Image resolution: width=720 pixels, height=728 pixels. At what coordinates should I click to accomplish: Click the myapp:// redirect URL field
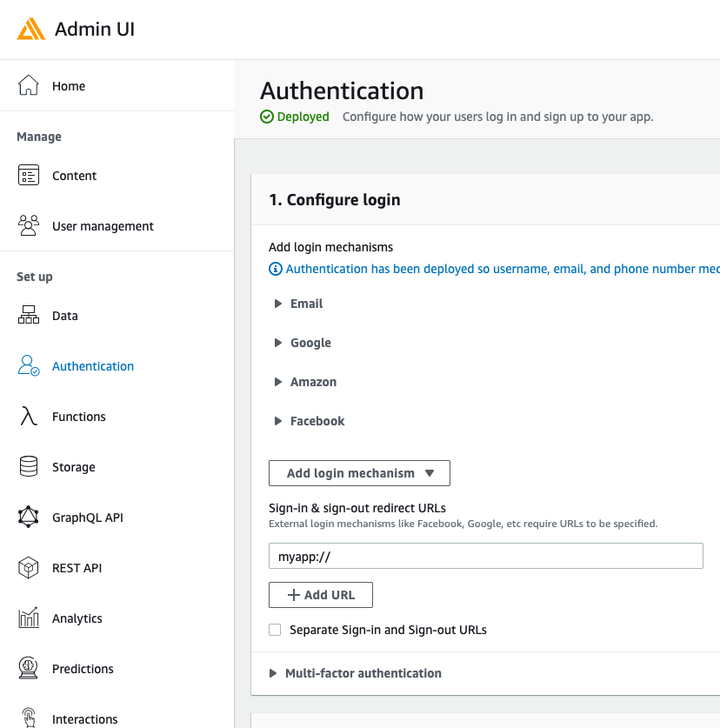(485, 555)
